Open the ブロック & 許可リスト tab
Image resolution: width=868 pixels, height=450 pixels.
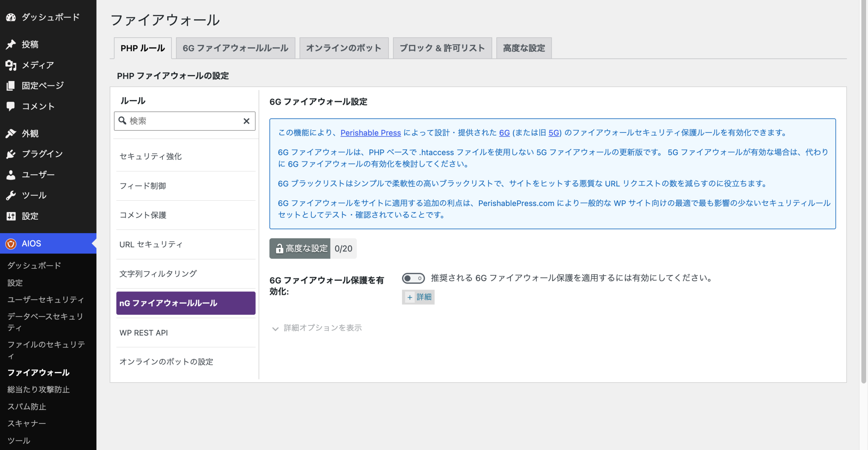(442, 48)
